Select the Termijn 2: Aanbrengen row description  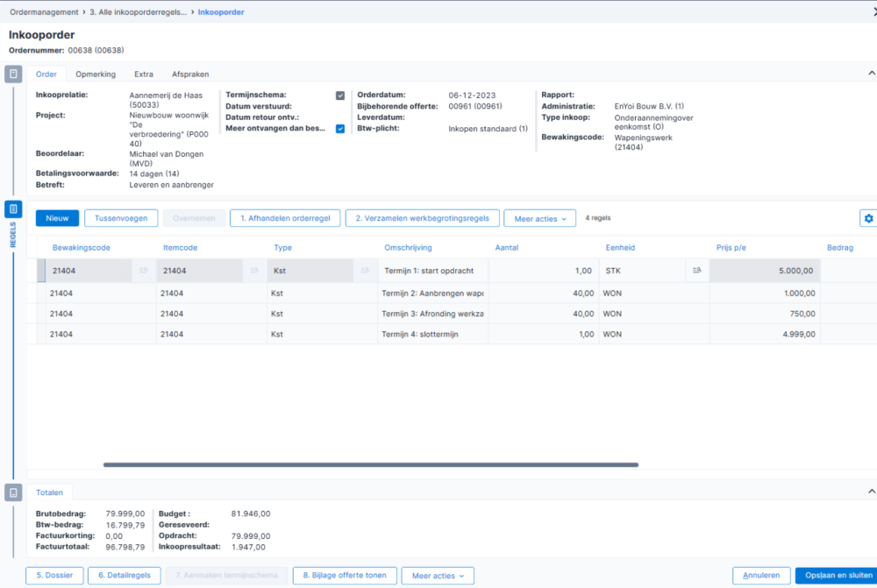point(432,293)
